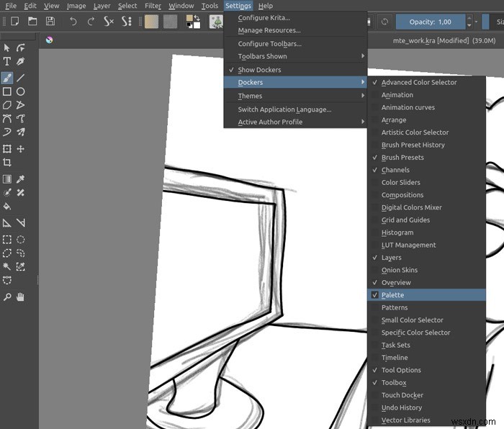The height and width of the screenshot is (429, 504).
Task: Select the Text tool
Action: (x=7, y=61)
